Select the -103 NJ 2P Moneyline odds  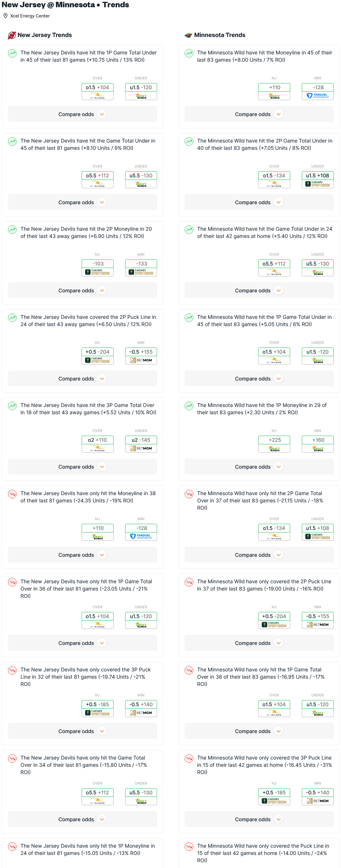pos(98,264)
